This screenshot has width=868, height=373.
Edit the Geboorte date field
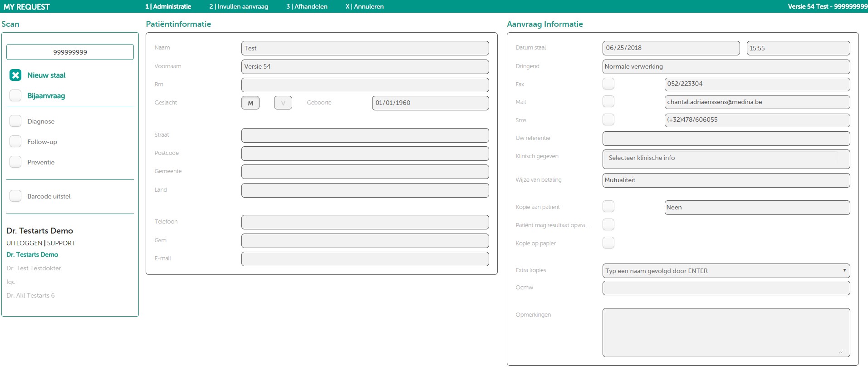click(x=431, y=103)
